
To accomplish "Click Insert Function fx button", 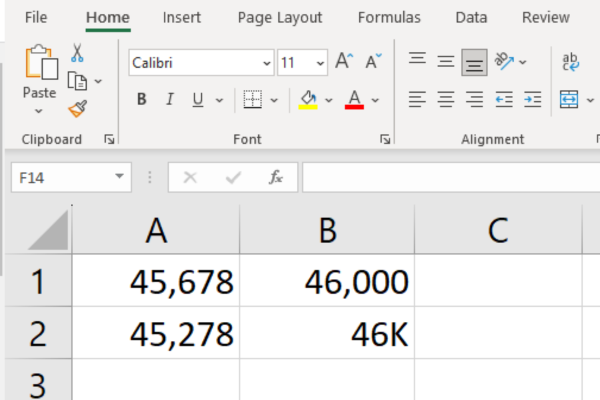I will pos(276,177).
